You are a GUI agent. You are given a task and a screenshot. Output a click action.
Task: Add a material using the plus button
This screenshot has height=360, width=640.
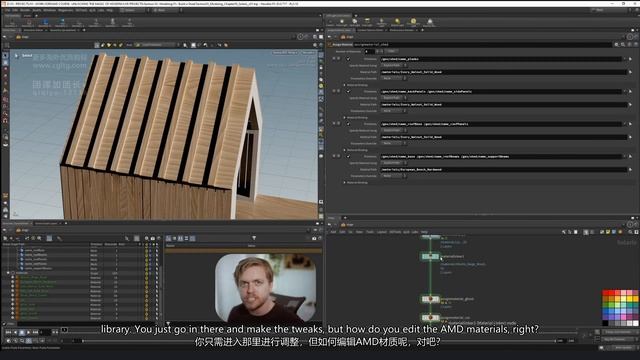click(377, 51)
